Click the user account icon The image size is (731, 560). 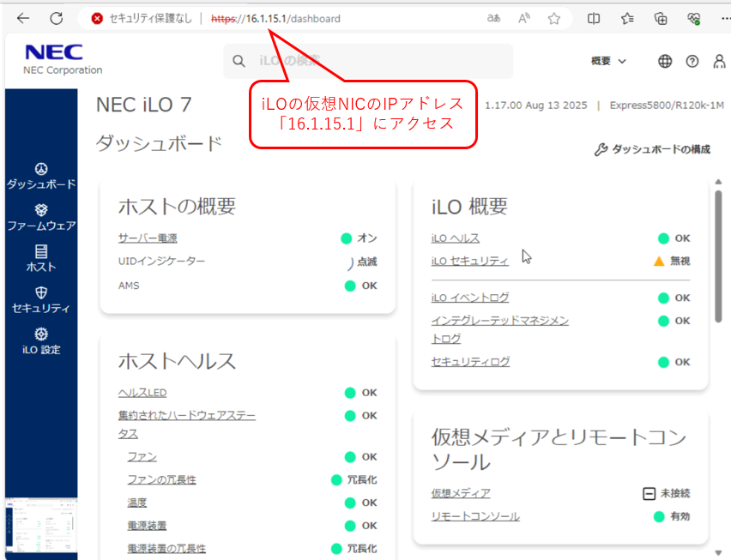pyautogui.click(x=717, y=61)
